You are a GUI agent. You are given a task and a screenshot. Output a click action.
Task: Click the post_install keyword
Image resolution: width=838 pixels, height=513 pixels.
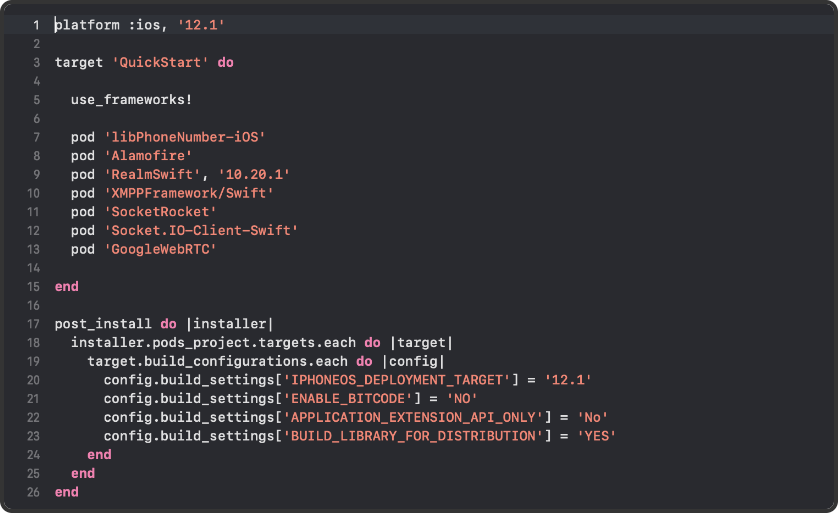pos(103,324)
